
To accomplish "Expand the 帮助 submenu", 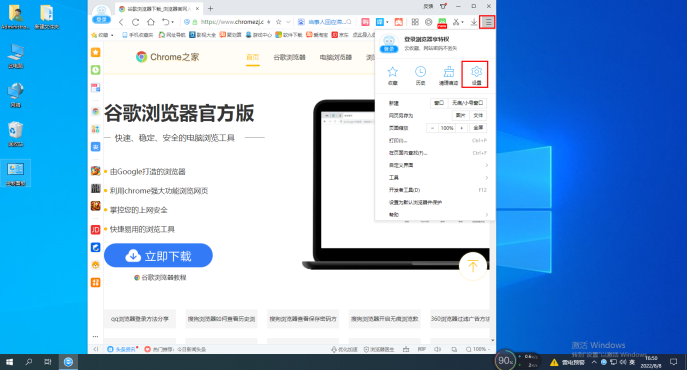I will [x=438, y=214].
